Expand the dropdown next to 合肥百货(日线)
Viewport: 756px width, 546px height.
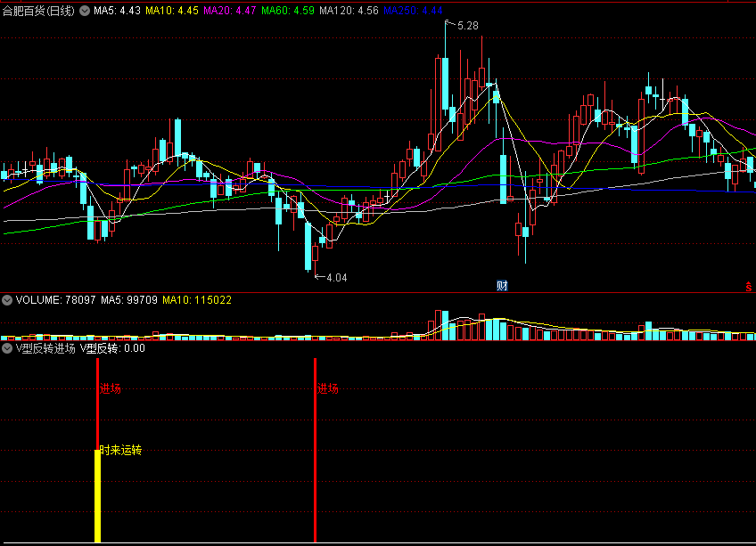[x=85, y=11]
